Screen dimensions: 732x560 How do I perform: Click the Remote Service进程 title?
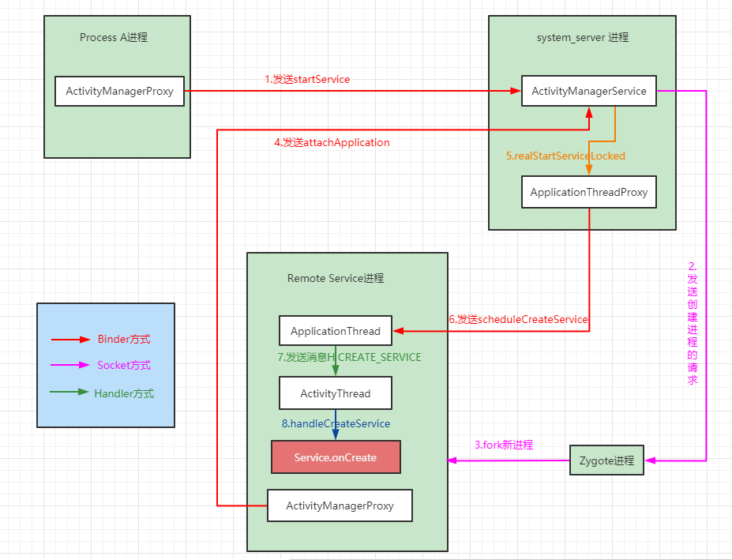point(336,278)
